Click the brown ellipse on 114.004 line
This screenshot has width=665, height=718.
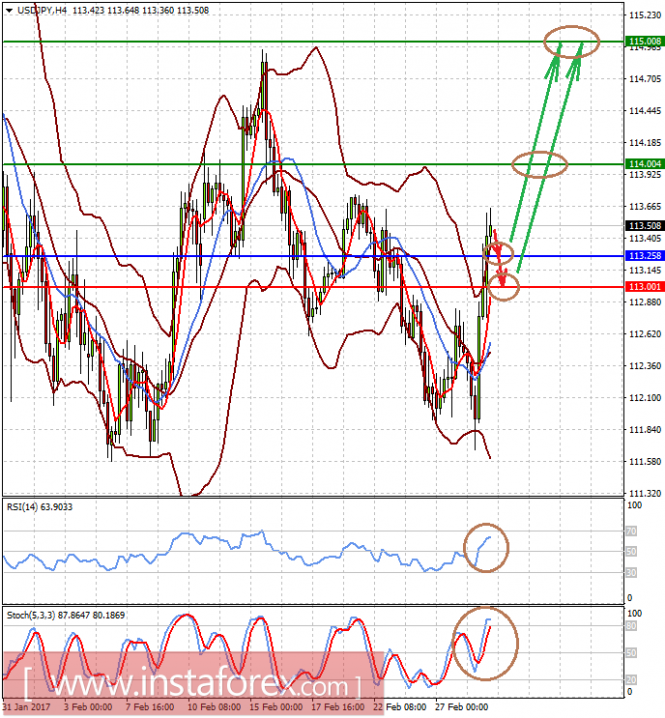tap(540, 164)
